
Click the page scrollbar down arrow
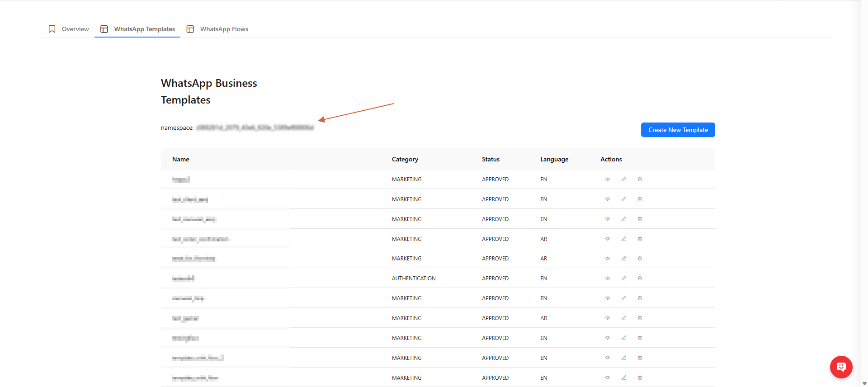tap(864, 383)
